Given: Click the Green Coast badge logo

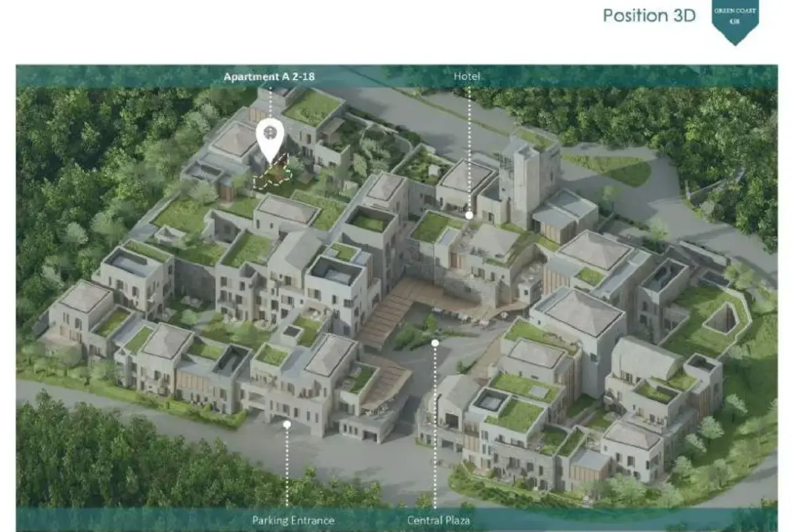Looking at the screenshot, I should 735,23.
